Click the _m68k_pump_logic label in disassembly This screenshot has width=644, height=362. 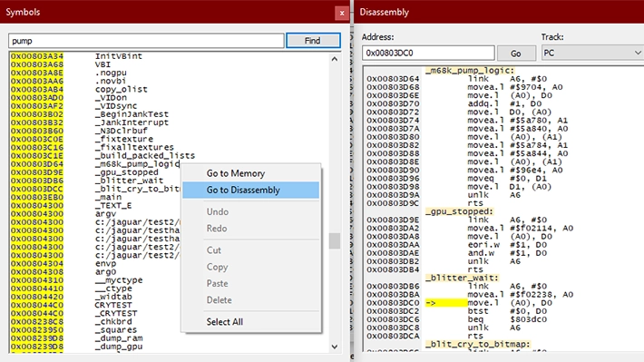pyautogui.click(x=470, y=71)
